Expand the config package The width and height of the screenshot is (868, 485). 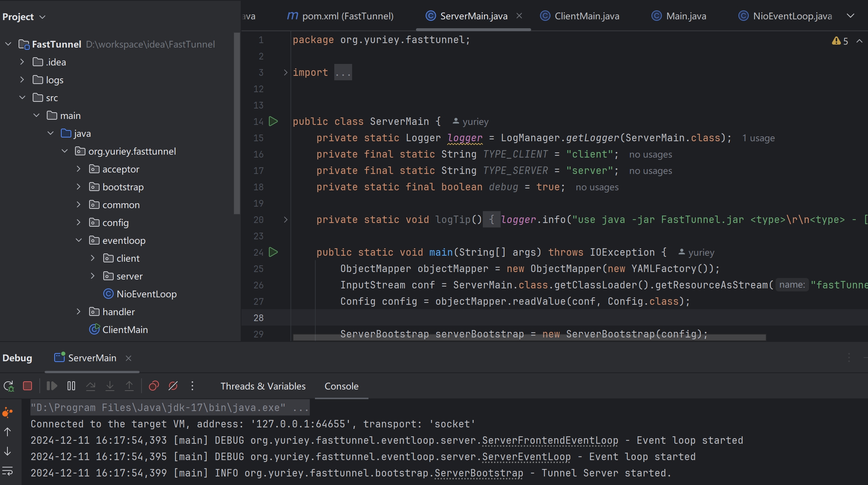click(x=78, y=222)
